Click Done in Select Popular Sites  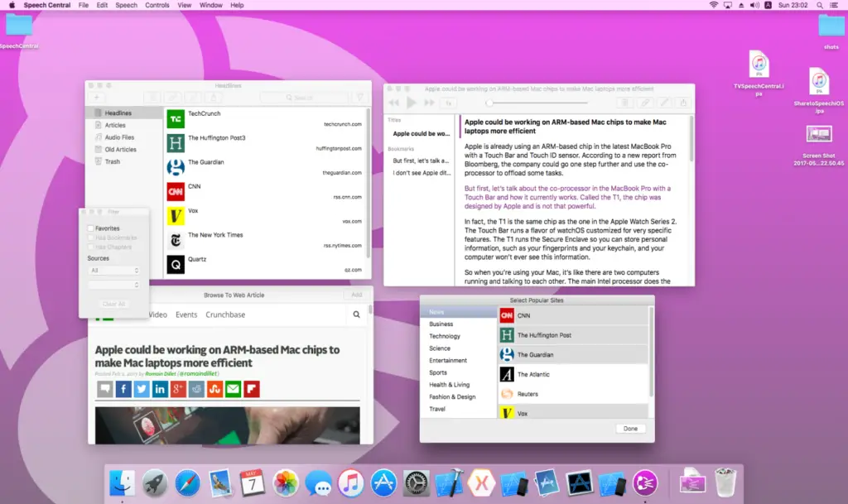(630, 429)
